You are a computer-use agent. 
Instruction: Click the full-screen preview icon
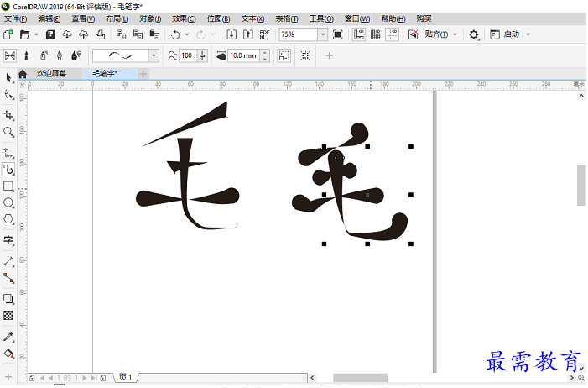coord(338,34)
